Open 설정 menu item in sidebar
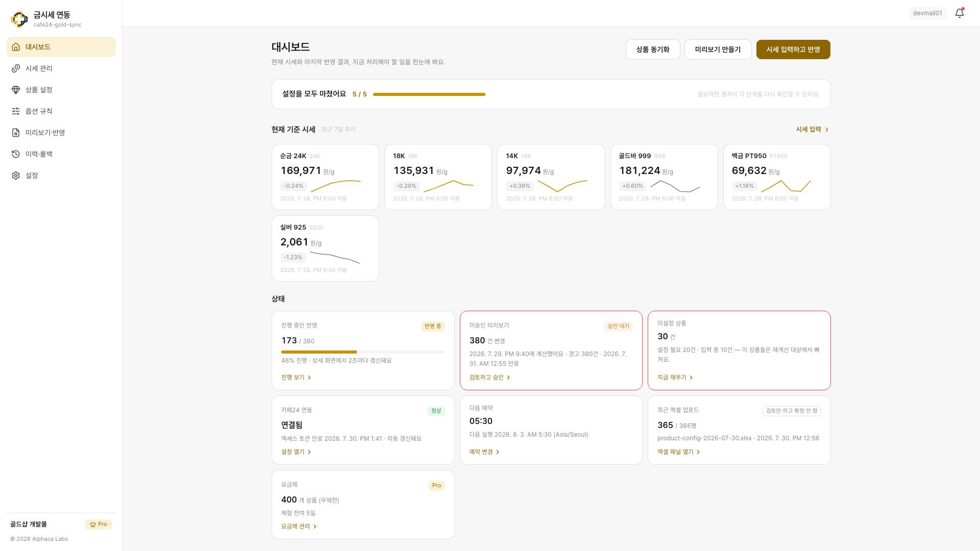The width and height of the screenshot is (980, 551). point(61,176)
